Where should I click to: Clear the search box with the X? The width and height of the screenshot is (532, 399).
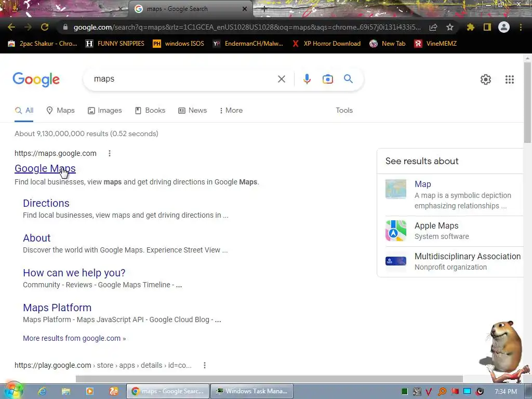click(x=281, y=79)
